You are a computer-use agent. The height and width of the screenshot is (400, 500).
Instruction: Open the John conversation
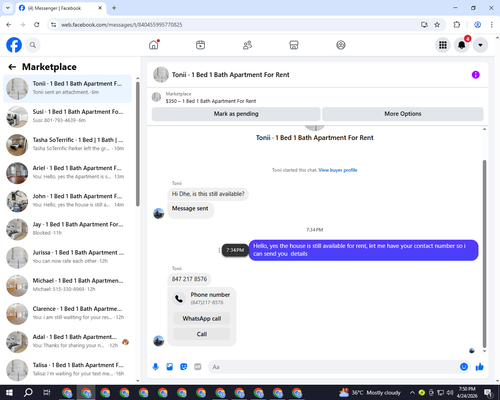(68, 201)
